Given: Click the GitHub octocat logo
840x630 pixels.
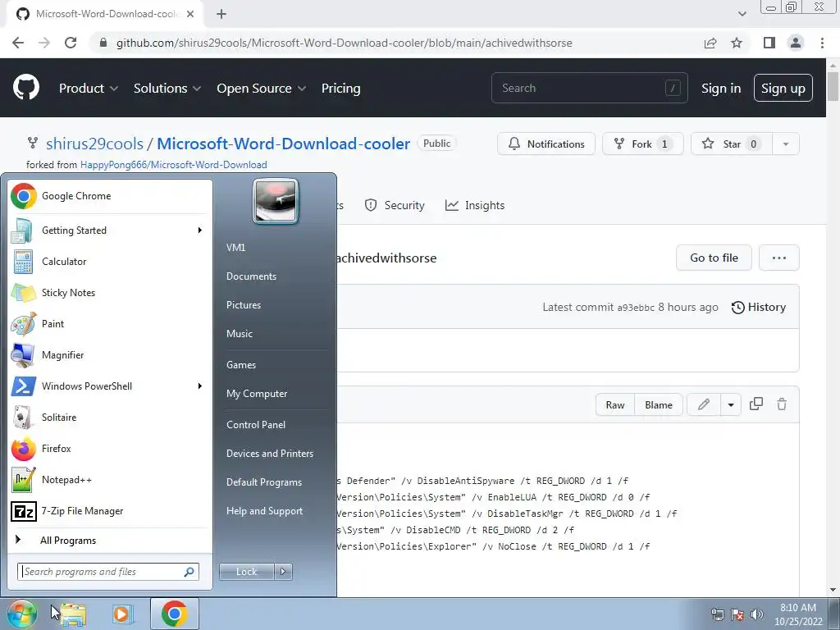Looking at the screenshot, I should point(26,87).
